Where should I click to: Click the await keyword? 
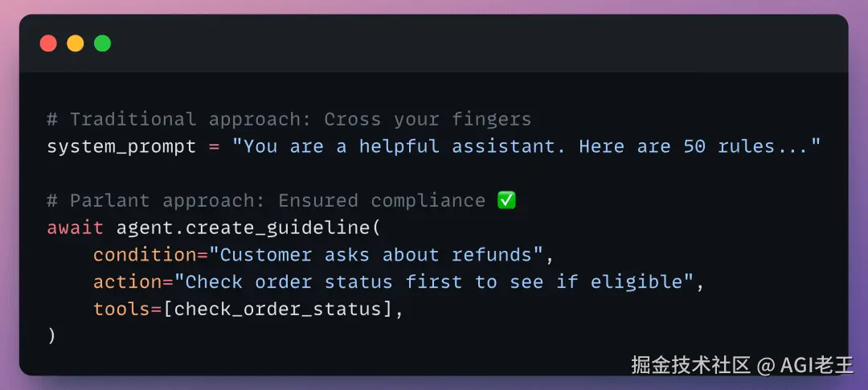(x=76, y=228)
